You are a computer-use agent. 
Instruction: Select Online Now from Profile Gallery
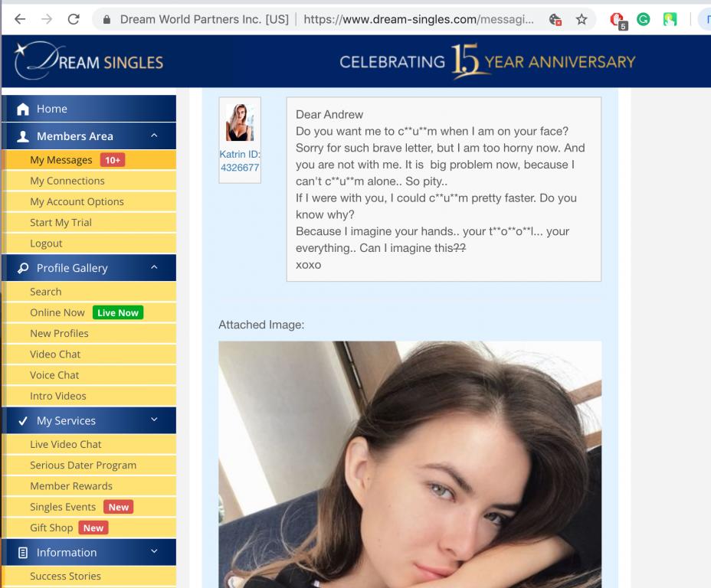click(x=57, y=312)
